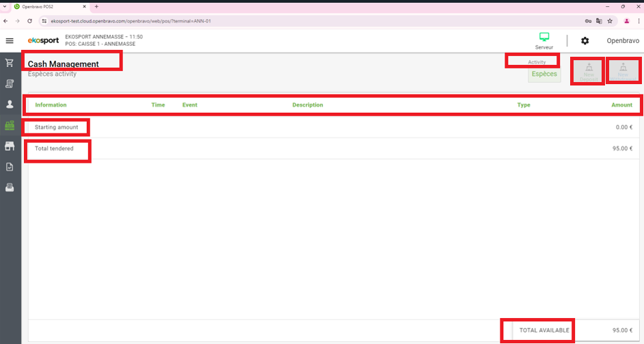The height and width of the screenshot is (344, 644).
Task: Click the POS: CAISSE 1 - ANNEMASSE text
Action: pyautogui.click(x=100, y=44)
